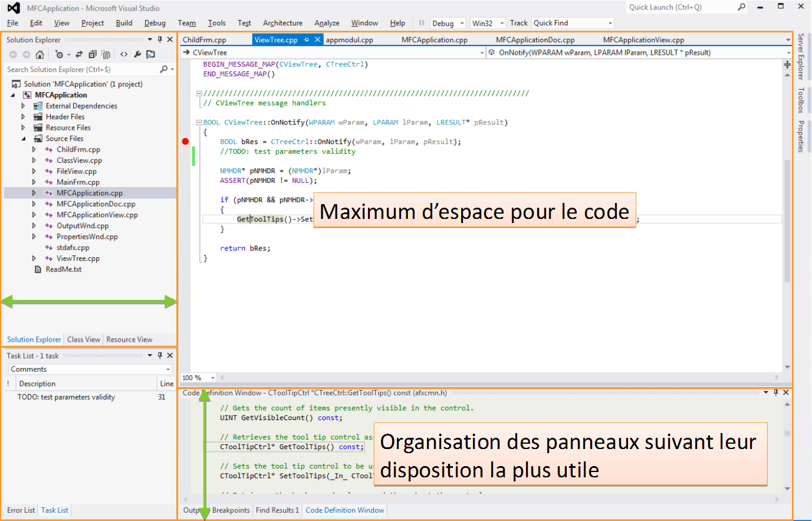Image resolution: width=812 pixels, height=521 pixels.
Task: Click the editor split-window handle icon
Action: pos(787,64)
